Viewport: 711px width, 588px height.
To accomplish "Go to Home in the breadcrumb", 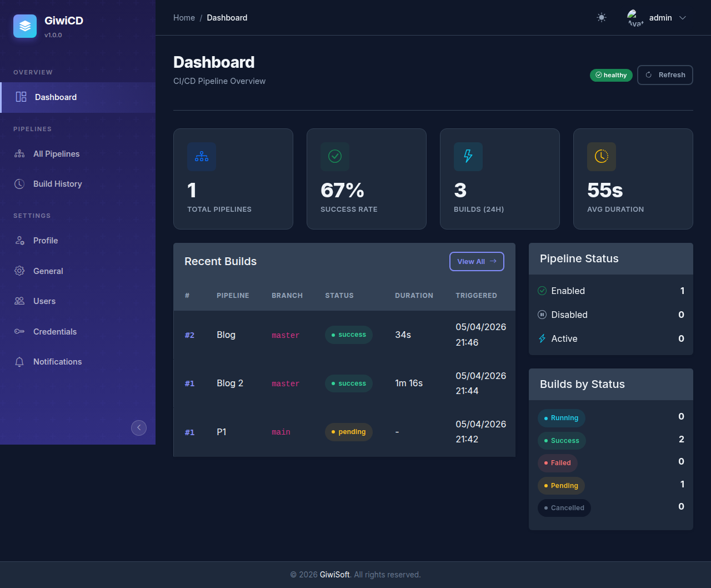I will coord(184,17).
